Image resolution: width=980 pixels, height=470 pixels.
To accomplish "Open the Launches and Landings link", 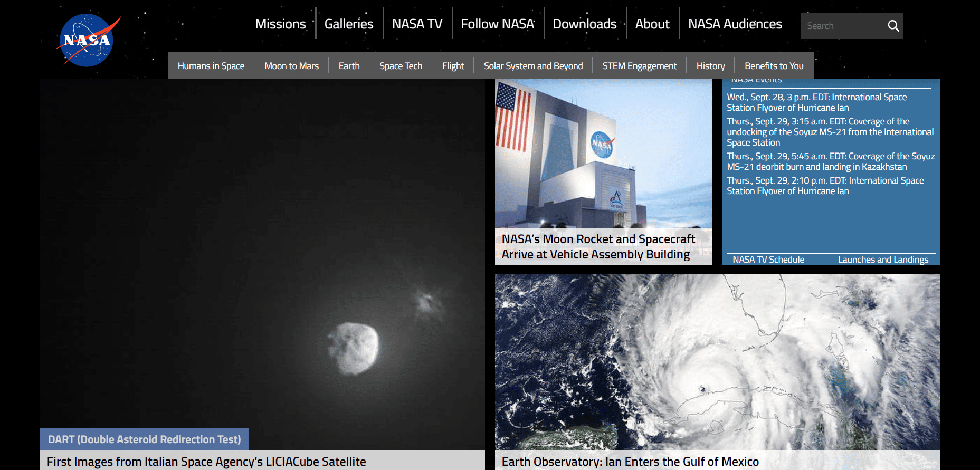I will pyautogui.click(x=883, y=260).
